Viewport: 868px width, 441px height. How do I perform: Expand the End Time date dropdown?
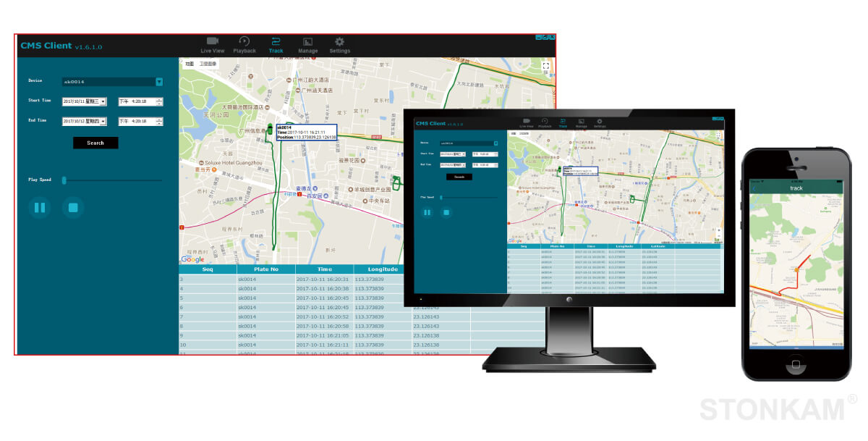click(103, 121)
